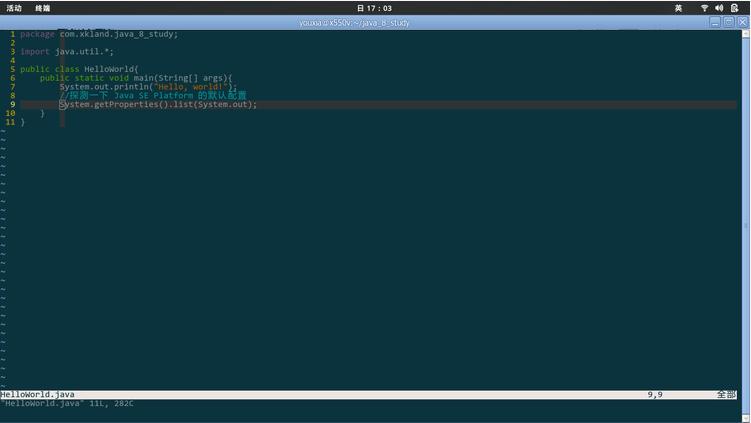This screenshot has width=751, height=423.
Task: Click the 全部 scroll position indicator
Action: coord(726,395)
